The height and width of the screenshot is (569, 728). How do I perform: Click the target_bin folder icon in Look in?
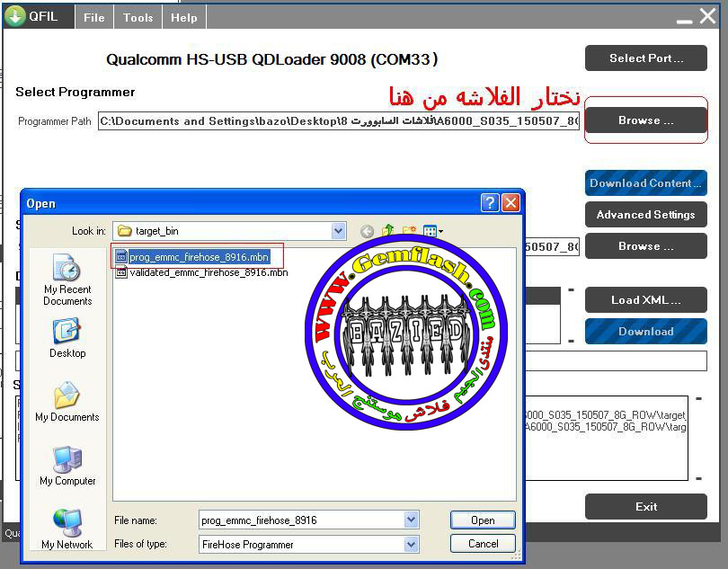(124, 231)
